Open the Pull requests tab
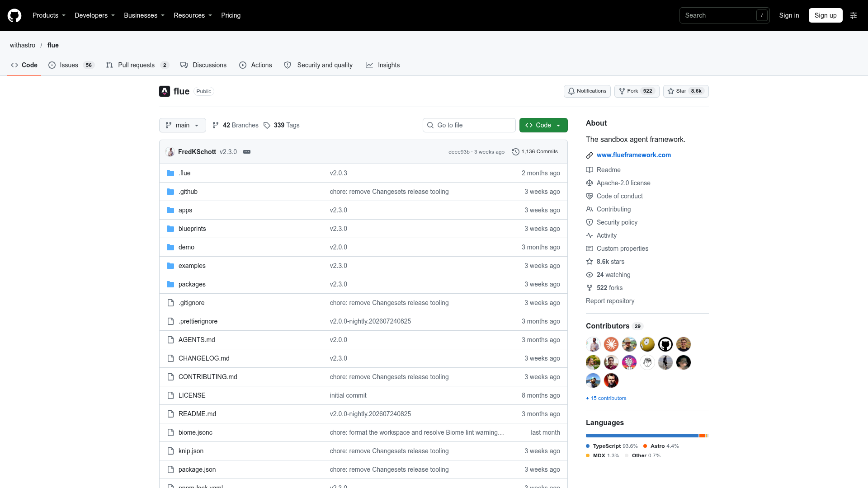 137,65
